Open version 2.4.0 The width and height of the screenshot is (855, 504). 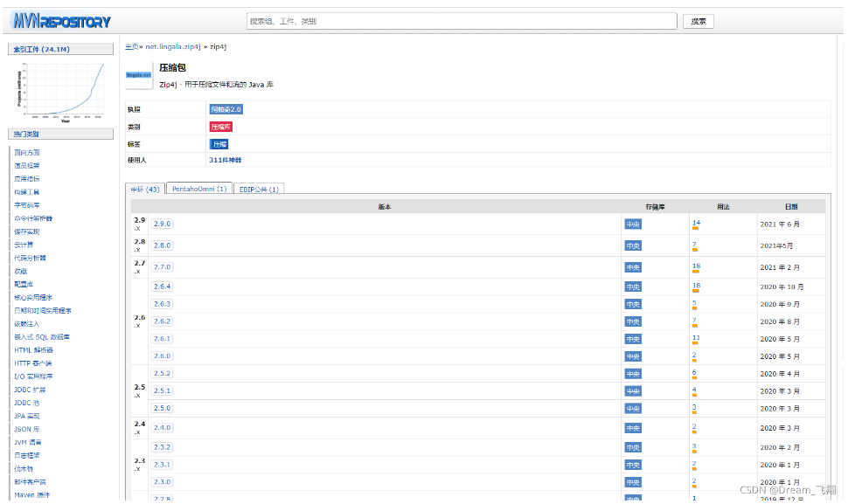coord(162,428)
